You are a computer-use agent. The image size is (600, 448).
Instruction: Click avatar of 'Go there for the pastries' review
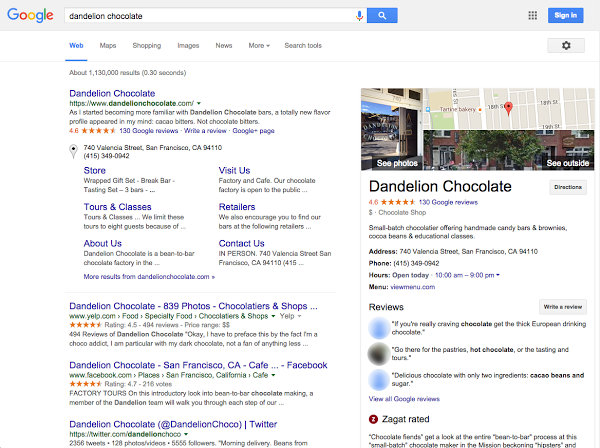pyautogui.click(x=379, y=354)
